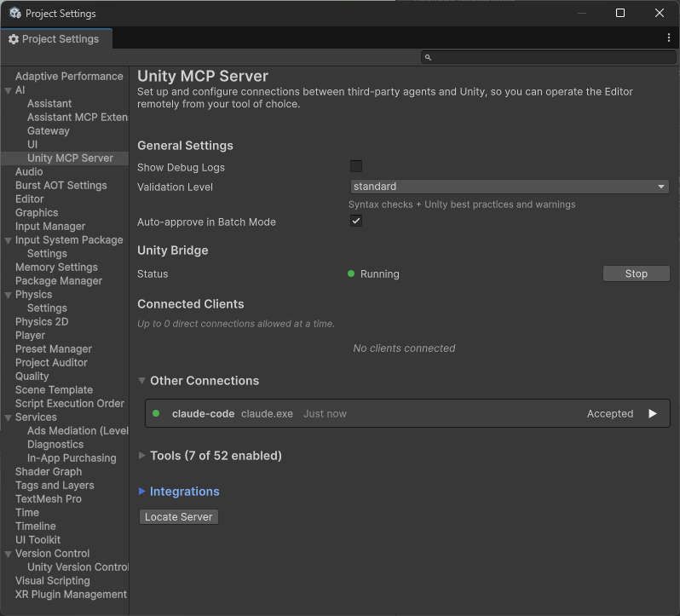Open the Editor settings

coord(30,199)
